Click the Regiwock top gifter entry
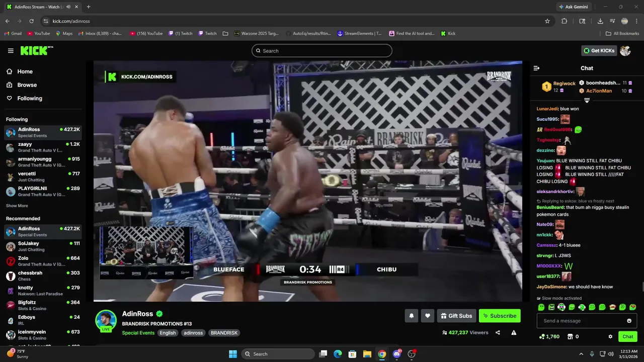This screenshot has height=362, width=644. [x=558, y=86]
